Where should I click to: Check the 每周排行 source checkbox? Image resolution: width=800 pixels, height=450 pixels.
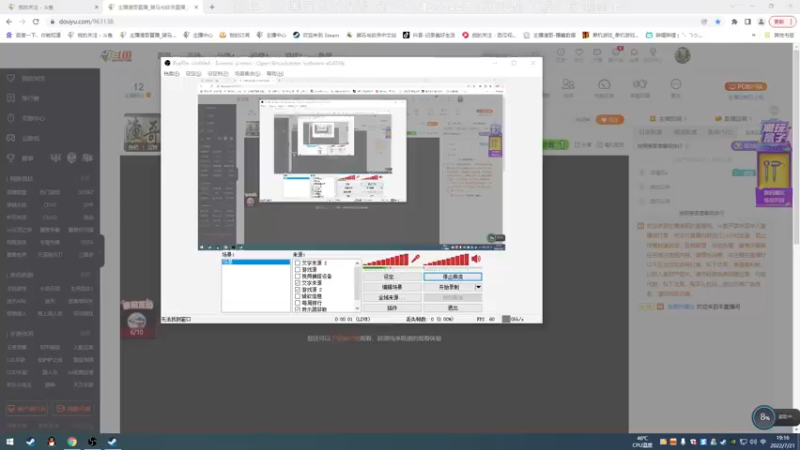click(x=297, y=303)
